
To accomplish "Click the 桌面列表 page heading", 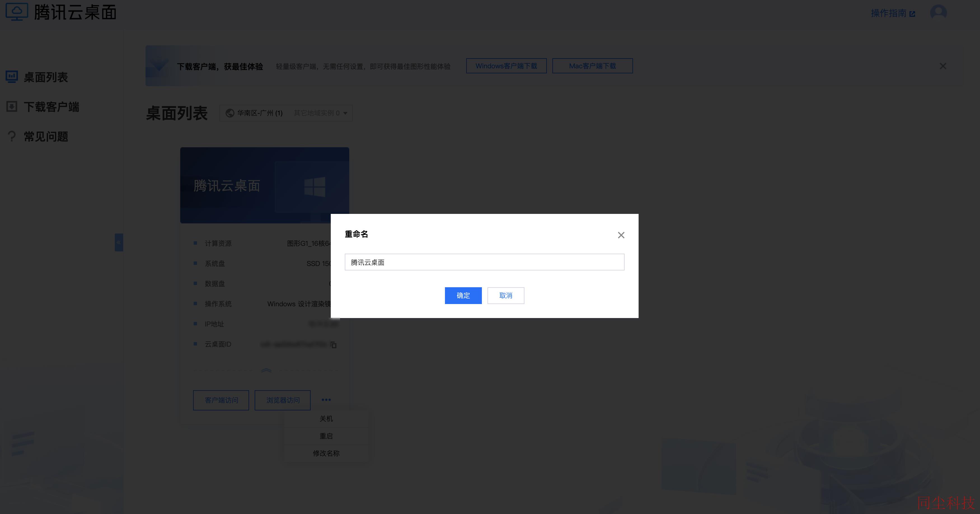I will (x=177, y=113).
